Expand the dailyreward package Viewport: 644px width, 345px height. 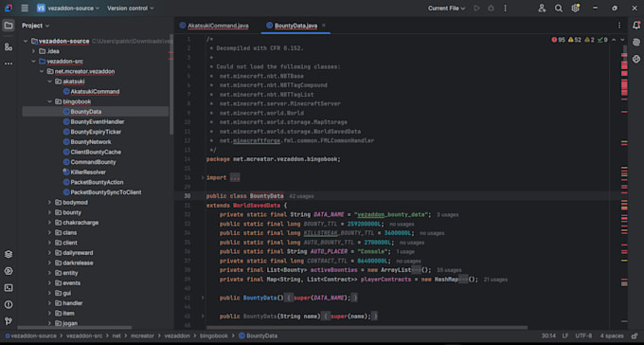point(49,253)
